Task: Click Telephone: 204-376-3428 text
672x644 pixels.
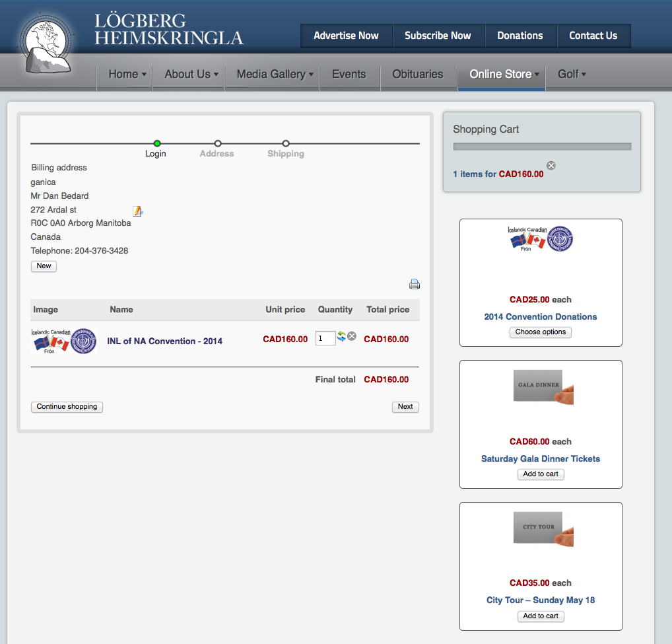Action: (79, 250)
